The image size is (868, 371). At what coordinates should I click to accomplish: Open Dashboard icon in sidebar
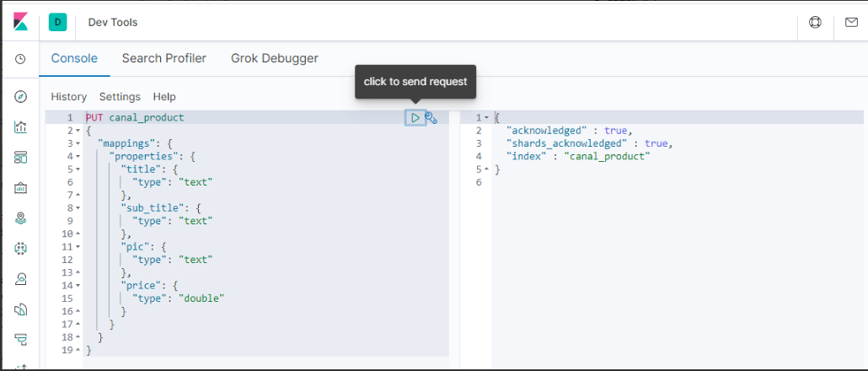tap(20, 158)
